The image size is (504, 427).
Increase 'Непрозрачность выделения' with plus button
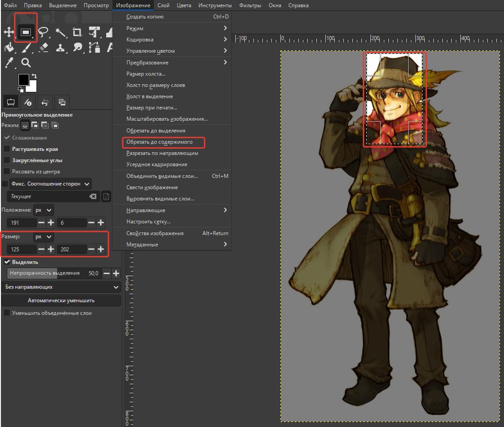[x=116, y=273]
